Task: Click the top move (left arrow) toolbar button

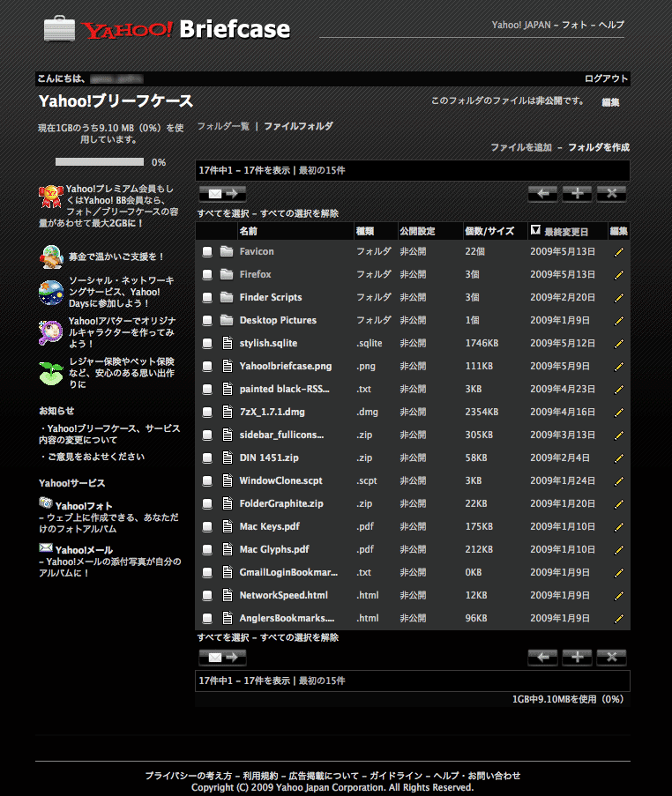Action: pyautogui.click(x=542, y=193)
